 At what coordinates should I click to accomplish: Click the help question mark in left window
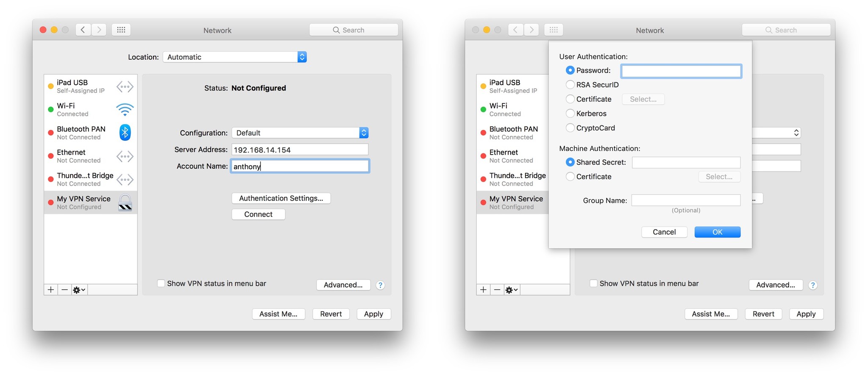[380, 285]
